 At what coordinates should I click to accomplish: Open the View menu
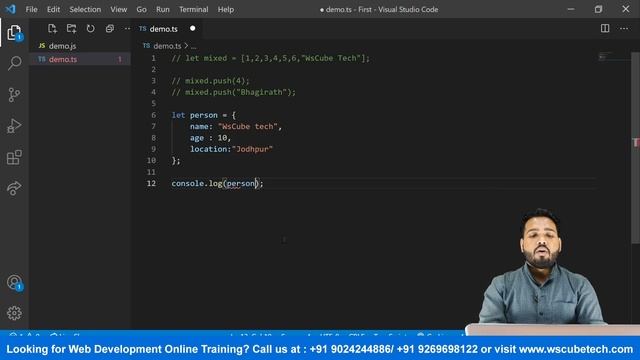[118, 9]
